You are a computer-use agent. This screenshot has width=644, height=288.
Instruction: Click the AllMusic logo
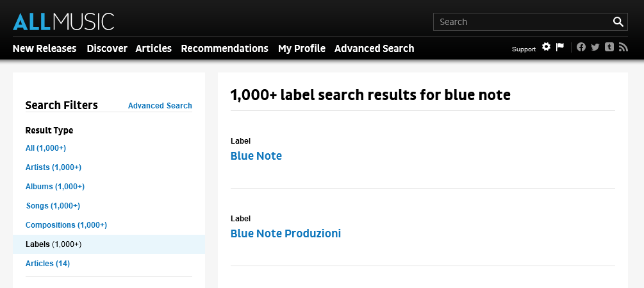[x=63, y=21]
